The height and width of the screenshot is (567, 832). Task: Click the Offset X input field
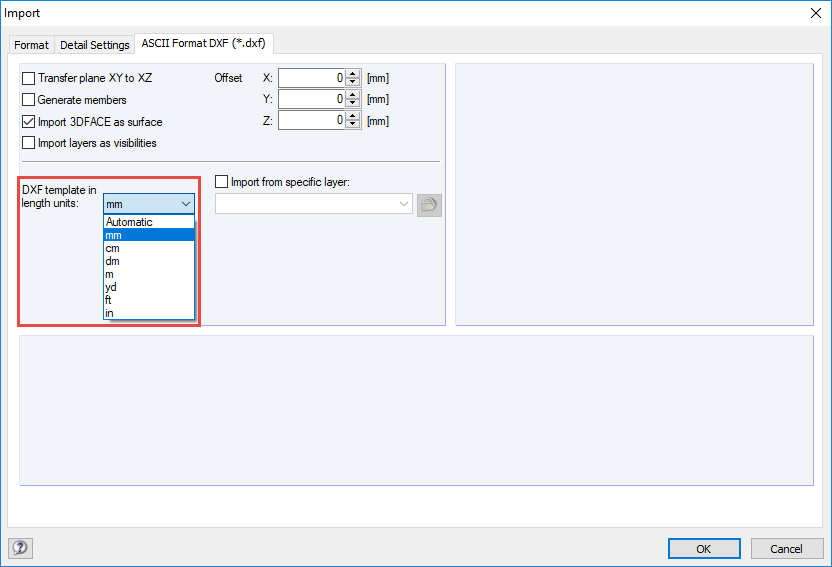click(x=311, y=78)
